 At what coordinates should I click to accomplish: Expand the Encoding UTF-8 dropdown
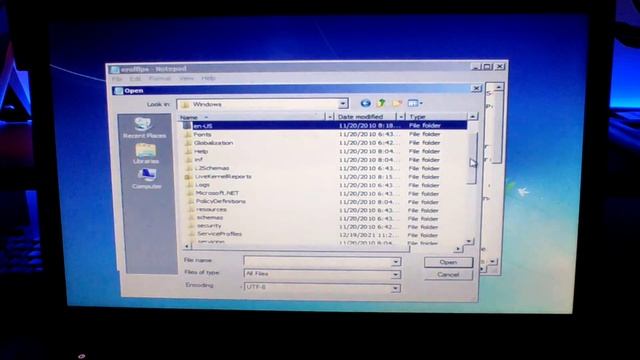(x=395, y=289)
